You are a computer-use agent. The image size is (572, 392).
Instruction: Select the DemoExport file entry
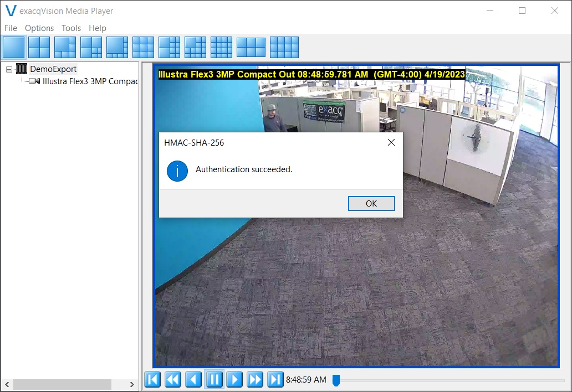pyautogui.click(x=53, y=69)
